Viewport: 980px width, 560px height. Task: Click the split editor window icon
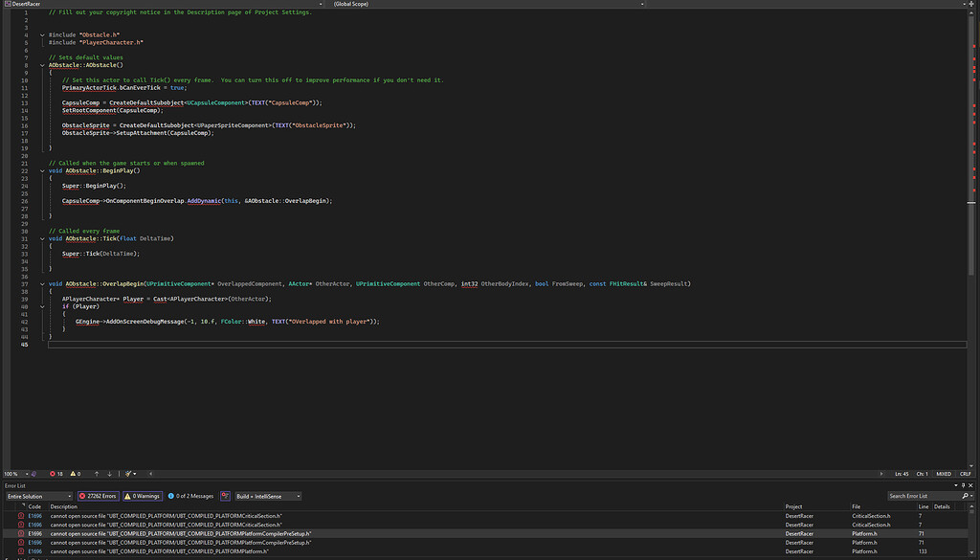point(971,4)
